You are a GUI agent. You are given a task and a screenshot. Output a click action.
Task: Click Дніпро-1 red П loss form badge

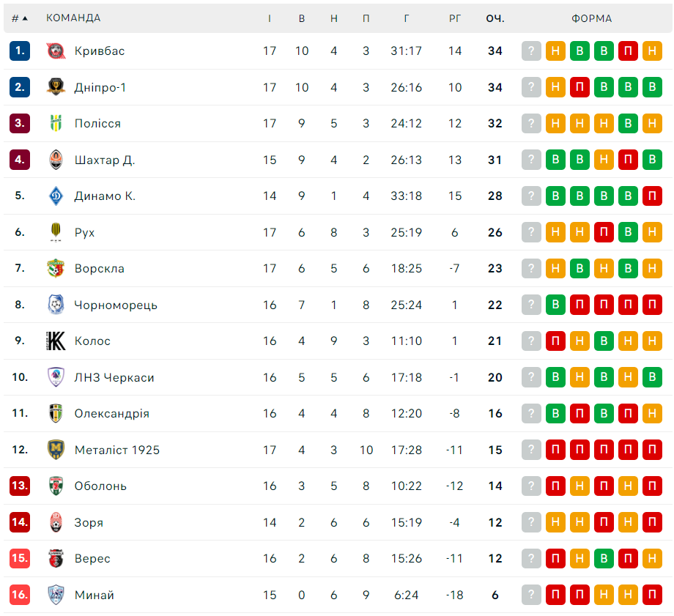click(x=579, y=87)
